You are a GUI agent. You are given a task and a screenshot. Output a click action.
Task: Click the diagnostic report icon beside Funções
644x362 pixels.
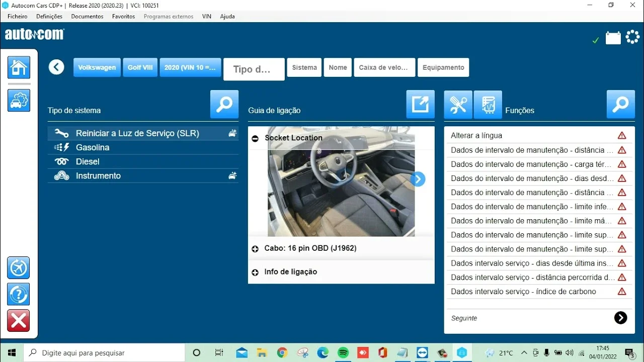tap(488, 105)
